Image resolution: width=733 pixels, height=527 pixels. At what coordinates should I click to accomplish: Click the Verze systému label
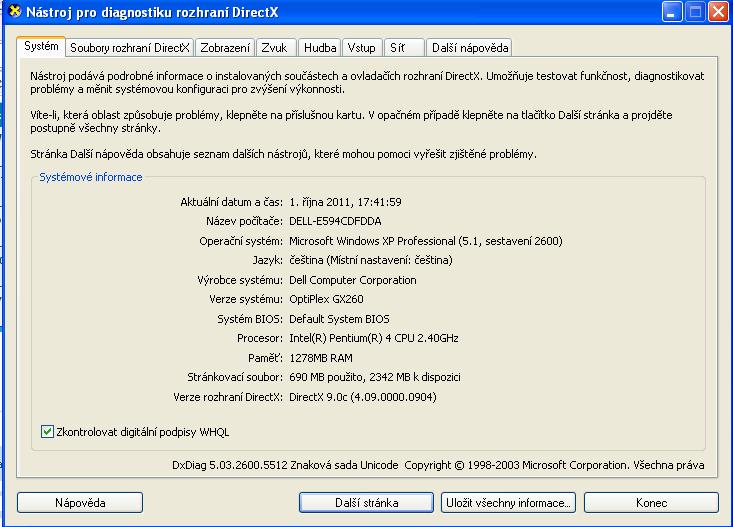pos(246,299)
